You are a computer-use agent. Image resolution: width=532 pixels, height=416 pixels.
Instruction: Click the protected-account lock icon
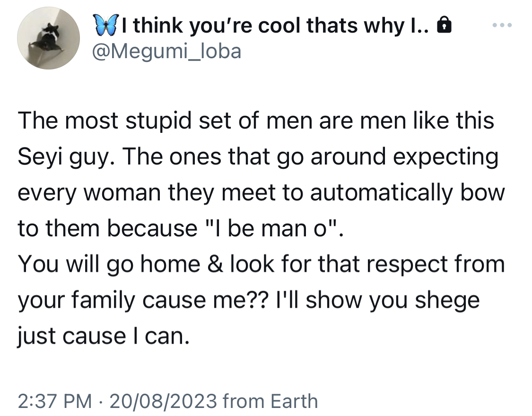click(x=445, y=26)
